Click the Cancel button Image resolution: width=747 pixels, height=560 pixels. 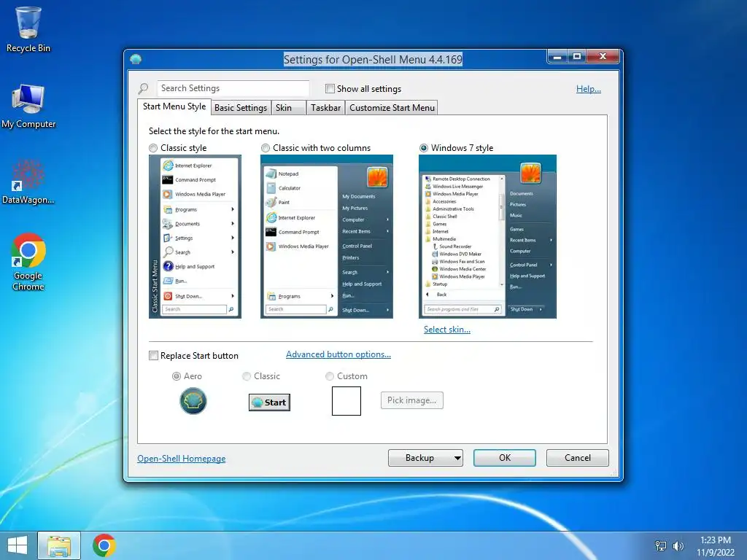point(578,458)
